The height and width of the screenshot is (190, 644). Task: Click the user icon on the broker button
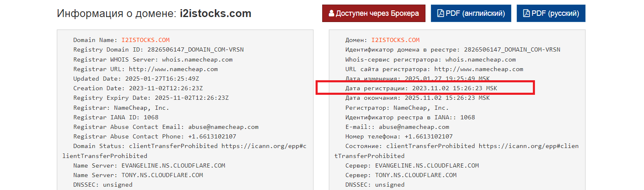(331, 14)
